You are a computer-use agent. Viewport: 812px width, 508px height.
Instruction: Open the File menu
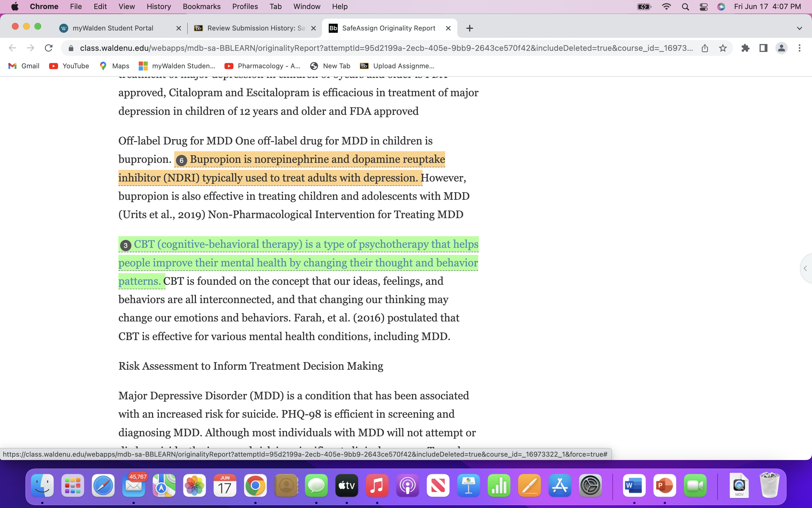[x=76, y=7]
